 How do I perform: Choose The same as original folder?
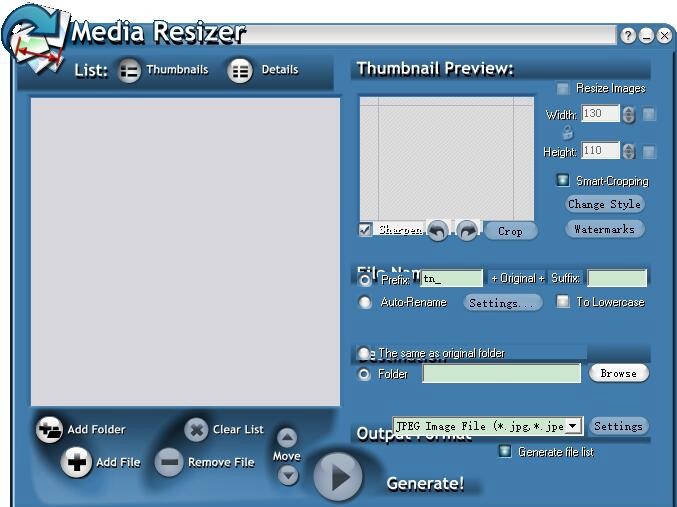[x=364, y=353]
